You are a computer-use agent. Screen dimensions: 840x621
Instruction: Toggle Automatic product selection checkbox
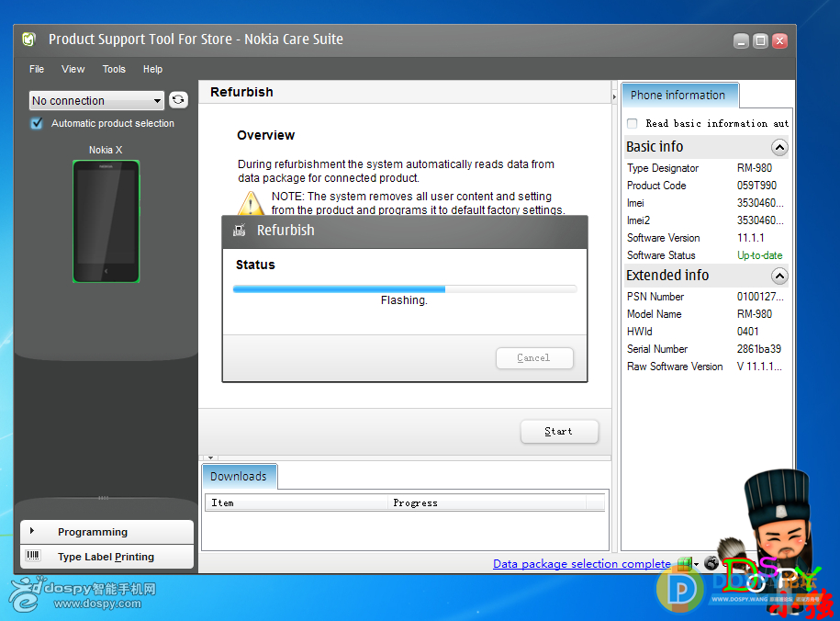(x=37, y=123)
